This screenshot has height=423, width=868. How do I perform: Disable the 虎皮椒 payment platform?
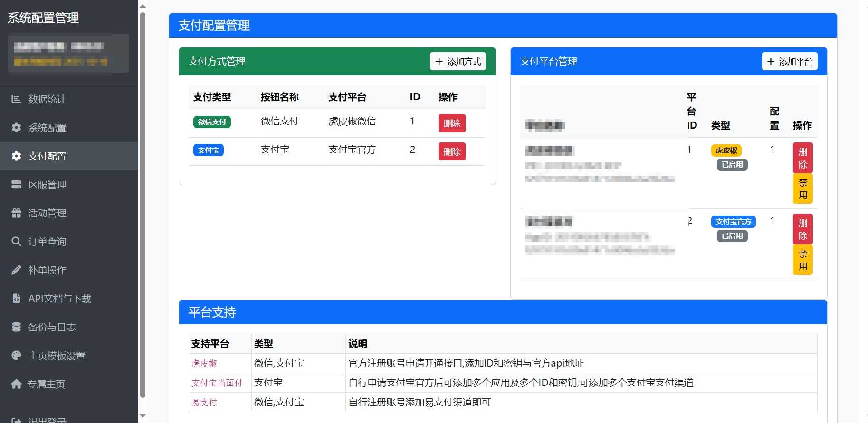(802, 189)
